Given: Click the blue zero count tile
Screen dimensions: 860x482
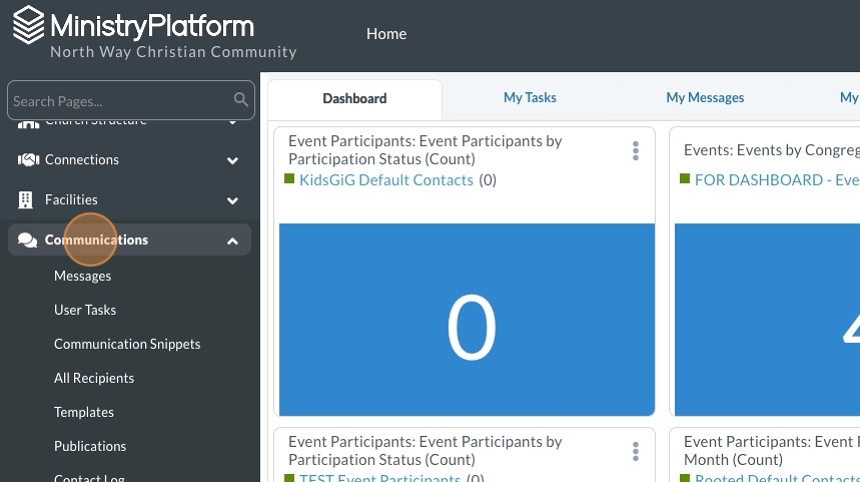Looking at the screenshot, I should coord(466,320).
